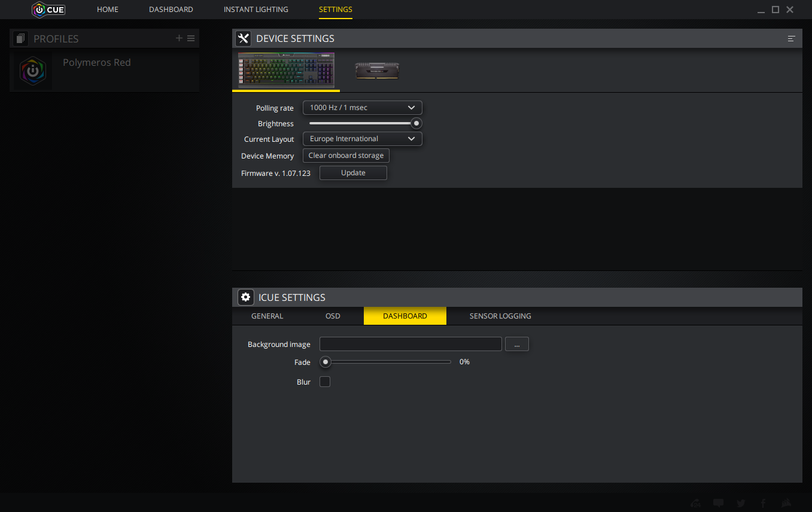Click the Polymeros Red profile icon
This screenshot has width=812, height=512.
click(33, 71)
